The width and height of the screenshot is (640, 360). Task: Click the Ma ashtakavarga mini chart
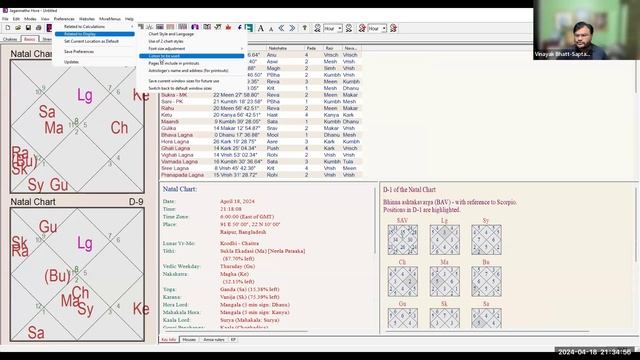444,282
